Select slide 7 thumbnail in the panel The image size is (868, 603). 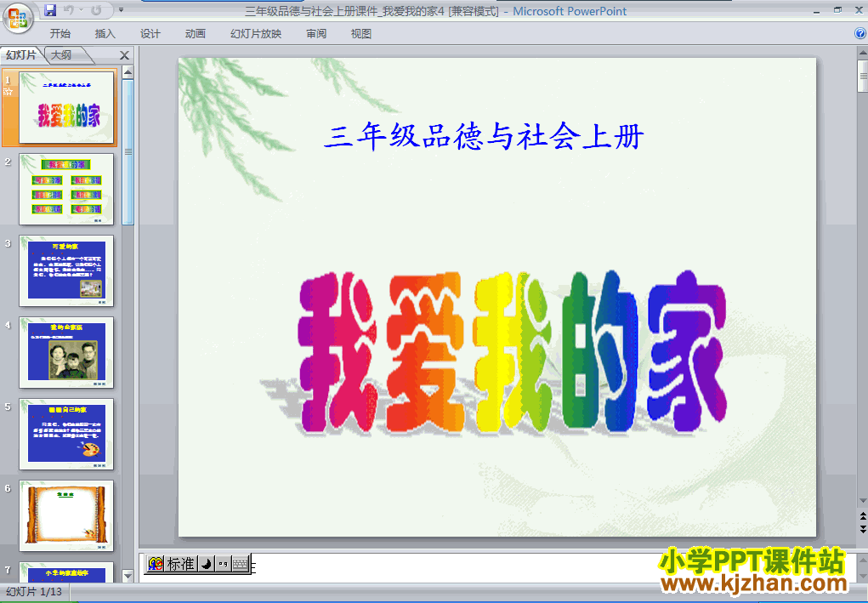coord(66,572)
